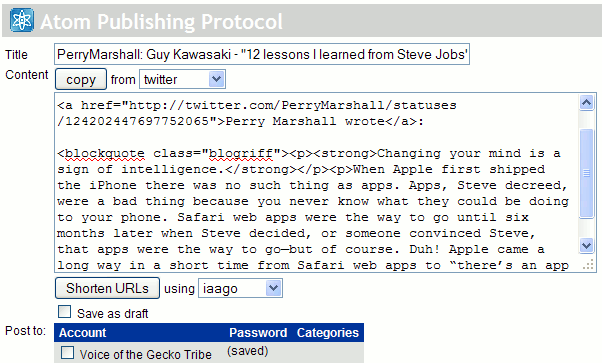This screenshot has width=602, height=363.
Task: Open the copy-from twitter source dropdown
Action: click(182, 79)
